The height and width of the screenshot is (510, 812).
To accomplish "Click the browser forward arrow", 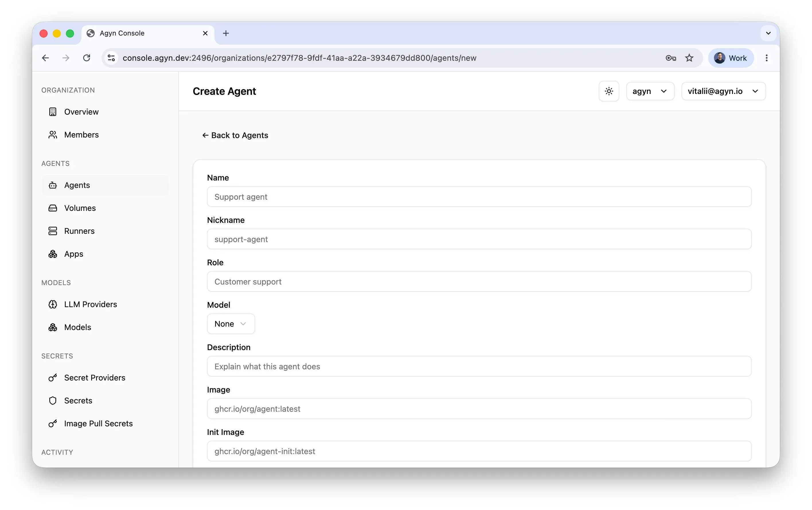I will pos(66,58).
